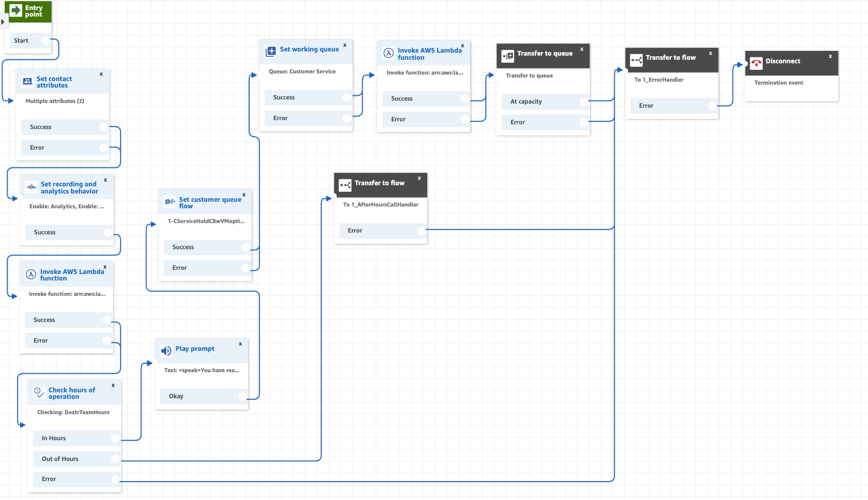Click the 'Queue: Customer Service' text
This screenshot has width=868, height=500.
coord(302,72)
